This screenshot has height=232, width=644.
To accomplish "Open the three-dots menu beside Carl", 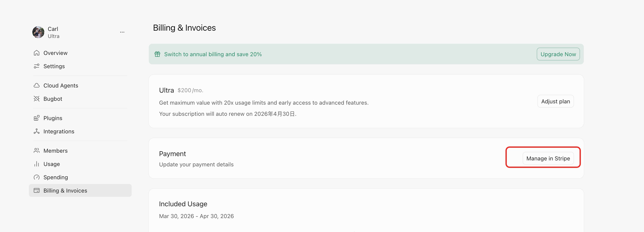I will [122, 32].
